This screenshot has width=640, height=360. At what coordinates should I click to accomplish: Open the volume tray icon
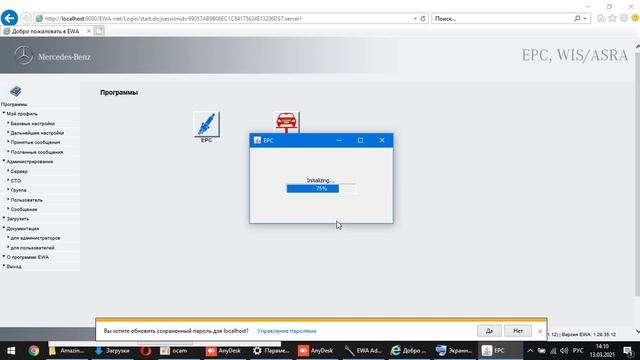(564, 351)
